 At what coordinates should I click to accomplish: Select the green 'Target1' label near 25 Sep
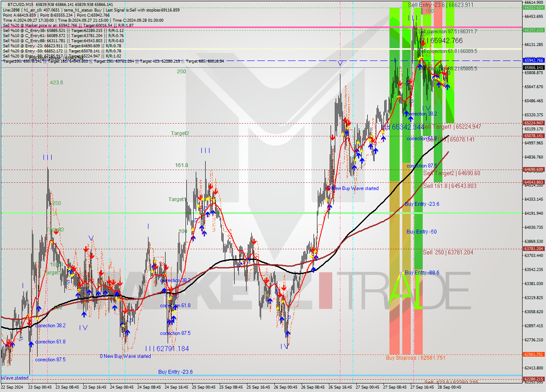click(177, 199)
